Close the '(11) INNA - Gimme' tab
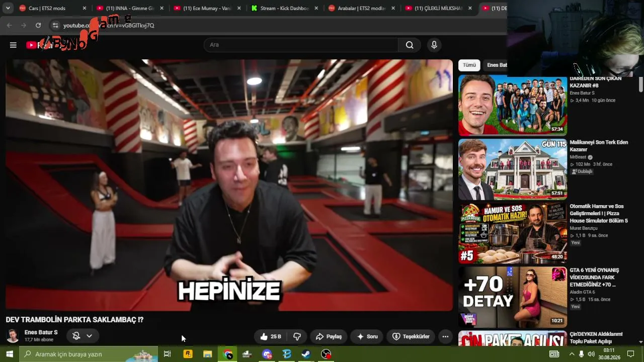This screenshot has height=362, width=644. tap(162, 8)
